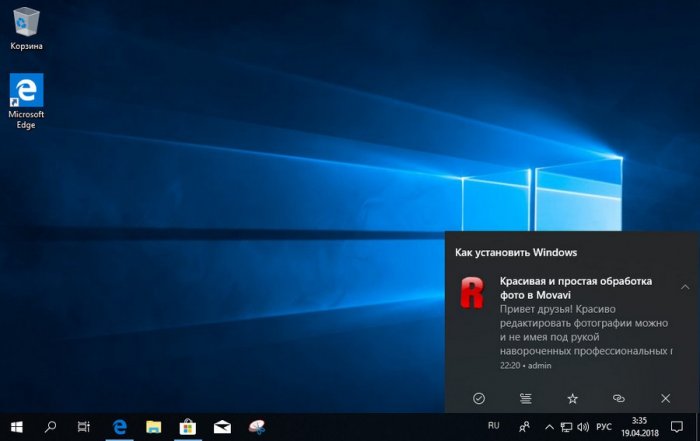Viewport: 700px width, 441px height.
Task: Click the link icon in notification
Action: point(619,398)
